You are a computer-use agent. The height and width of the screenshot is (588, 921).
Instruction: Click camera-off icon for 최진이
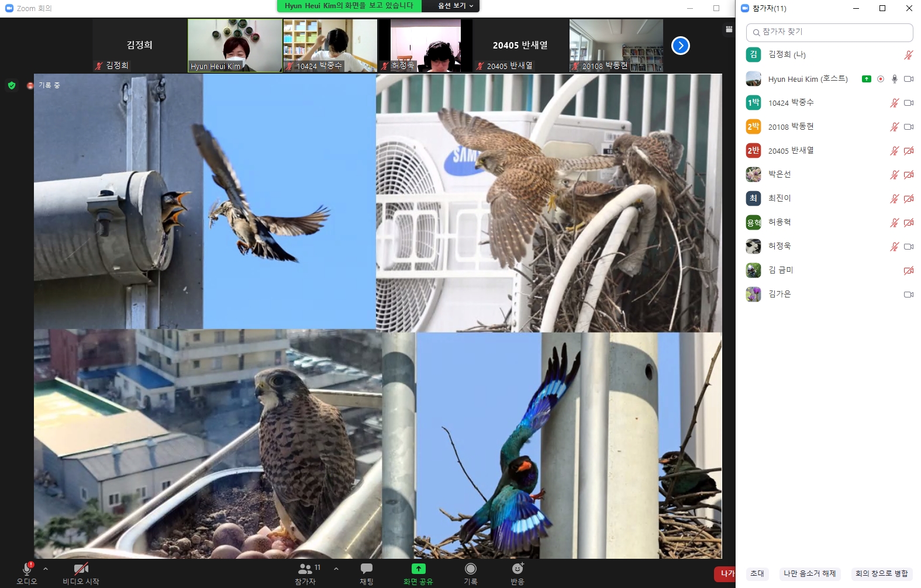coord(909,199)
